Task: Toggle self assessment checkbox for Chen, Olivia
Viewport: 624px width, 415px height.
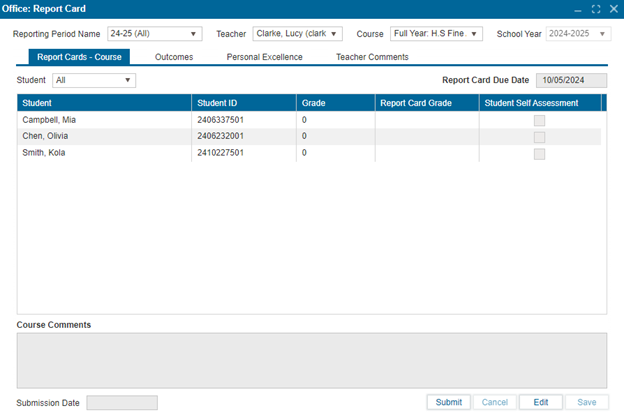Action: click(x=539, y=137)
